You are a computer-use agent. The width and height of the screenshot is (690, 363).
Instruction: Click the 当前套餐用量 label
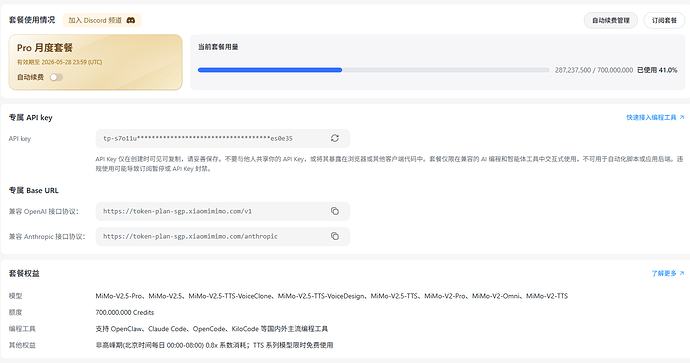218,47
